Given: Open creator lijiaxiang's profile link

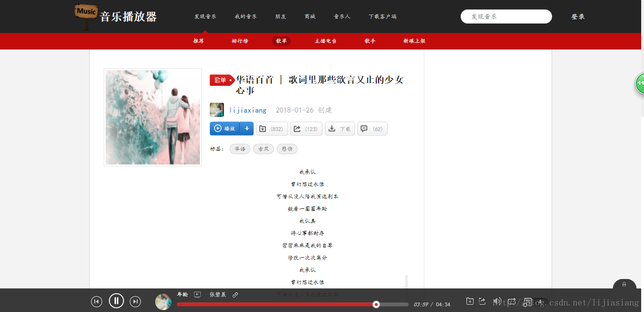Looking at the screenshot, I should click(248, 110).
